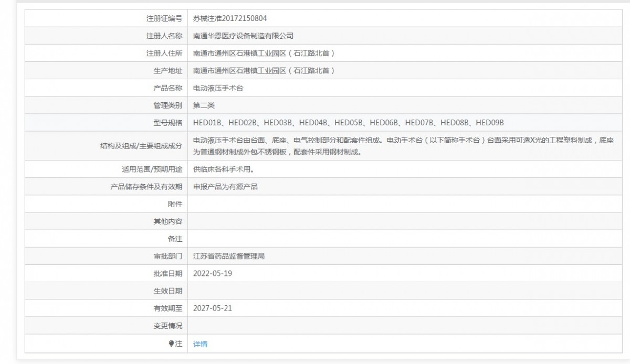
Task: Click the 审批部门 label
Action: click(167, 256)
